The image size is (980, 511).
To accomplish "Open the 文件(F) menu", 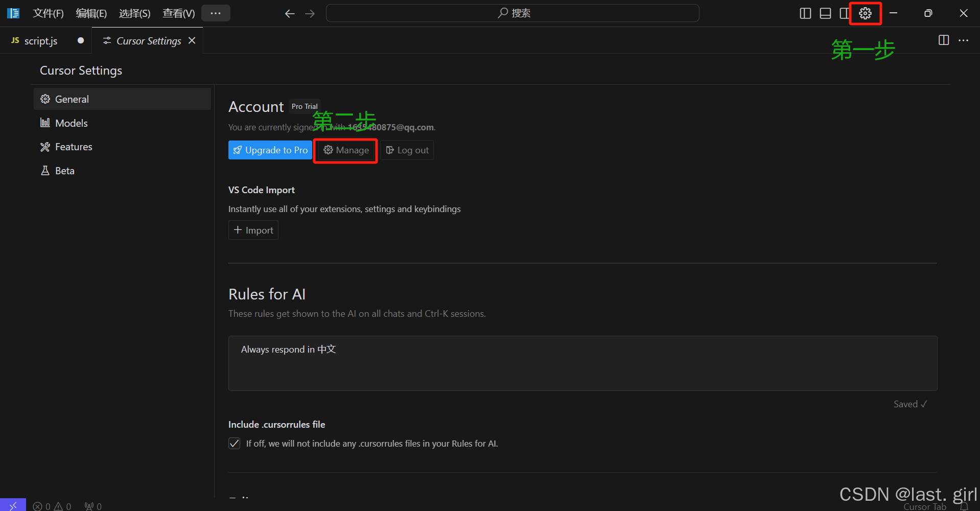I will tap(48, 13).
